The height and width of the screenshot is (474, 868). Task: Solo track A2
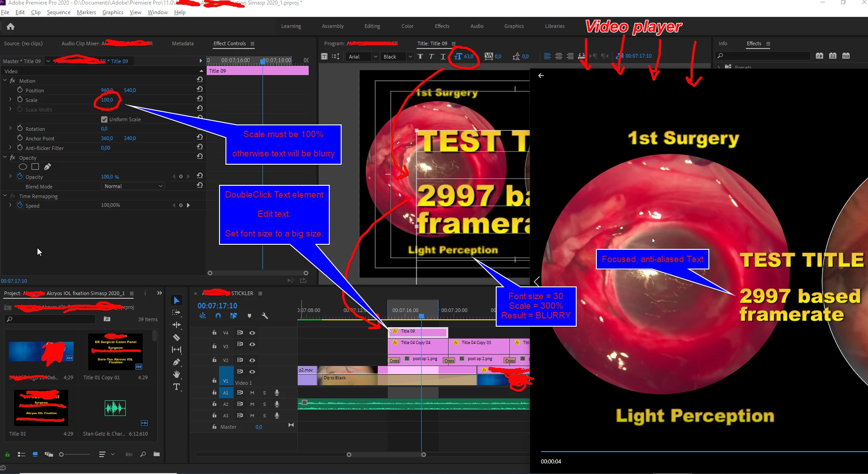coord(264,404)
